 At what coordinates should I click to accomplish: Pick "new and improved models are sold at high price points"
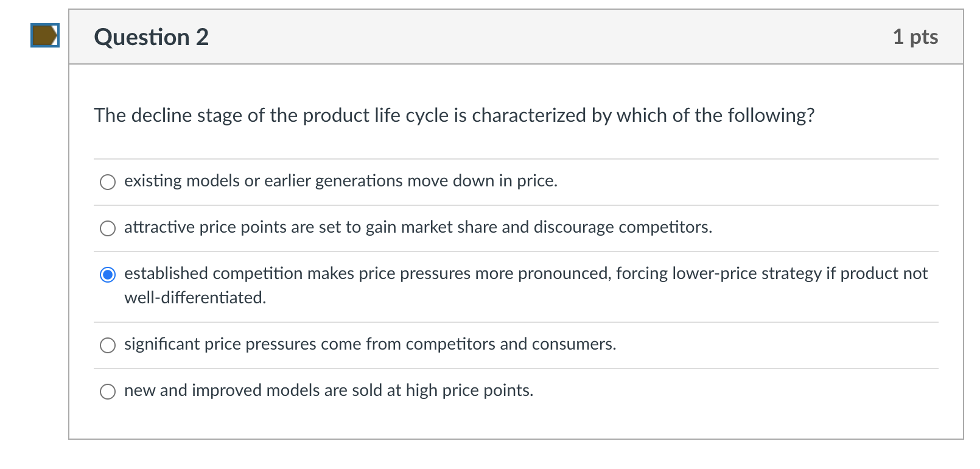coord(107,391)
